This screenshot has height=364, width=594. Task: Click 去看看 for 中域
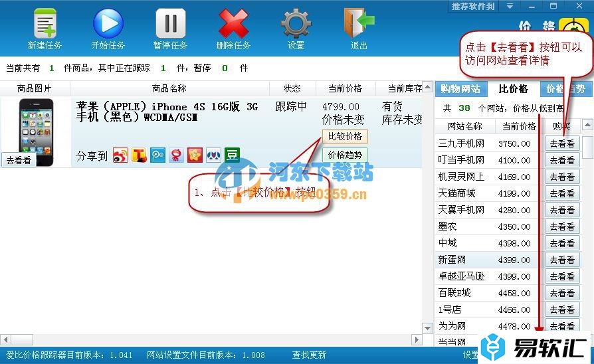(562, 243)
